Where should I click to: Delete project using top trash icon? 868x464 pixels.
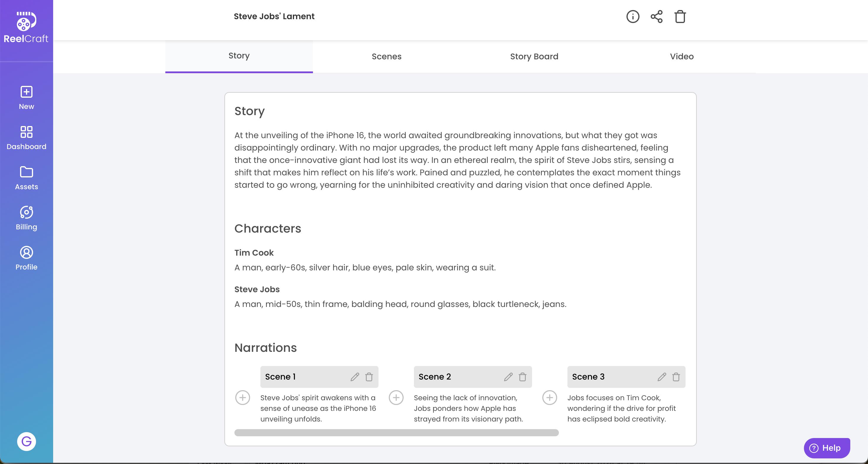[680, 17]
